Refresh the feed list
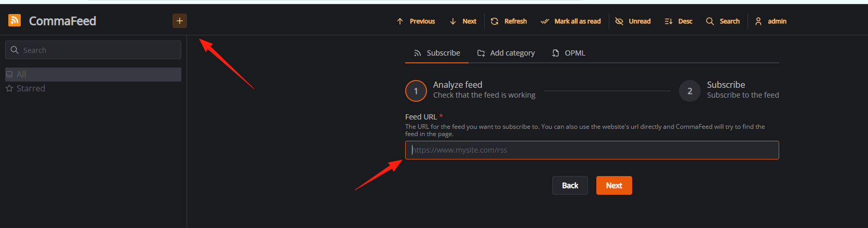 pyautogui.click(x=509, y=21)
